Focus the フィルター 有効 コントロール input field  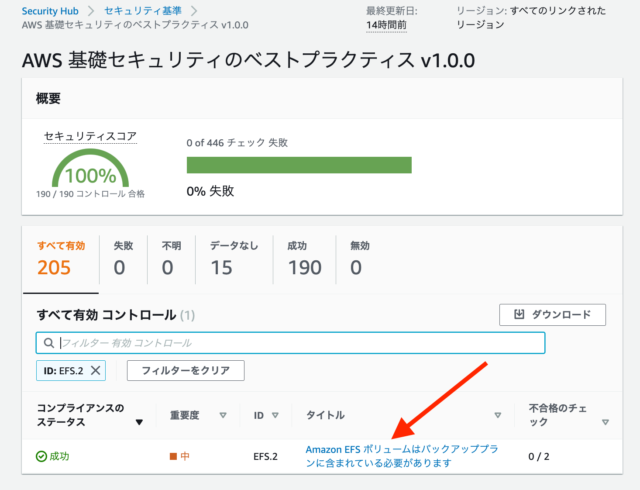point(291,343)
